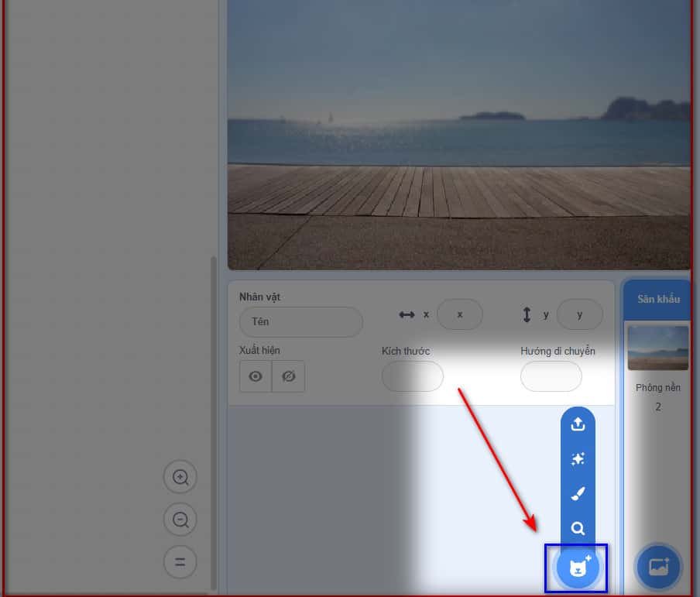Image resolution: width=700 pixels, height=597 pixels.
Task: Select the paint brush sprite option
Action: (x=578, y=494)
